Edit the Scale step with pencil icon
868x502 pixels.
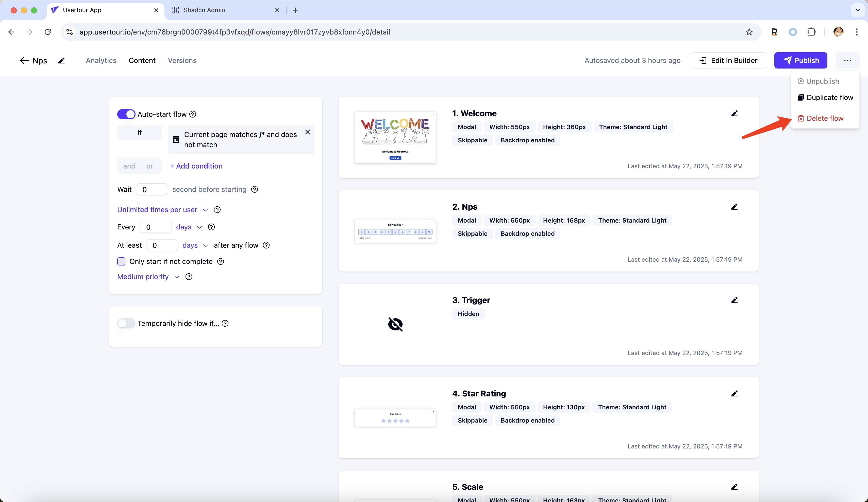[734, 487]
